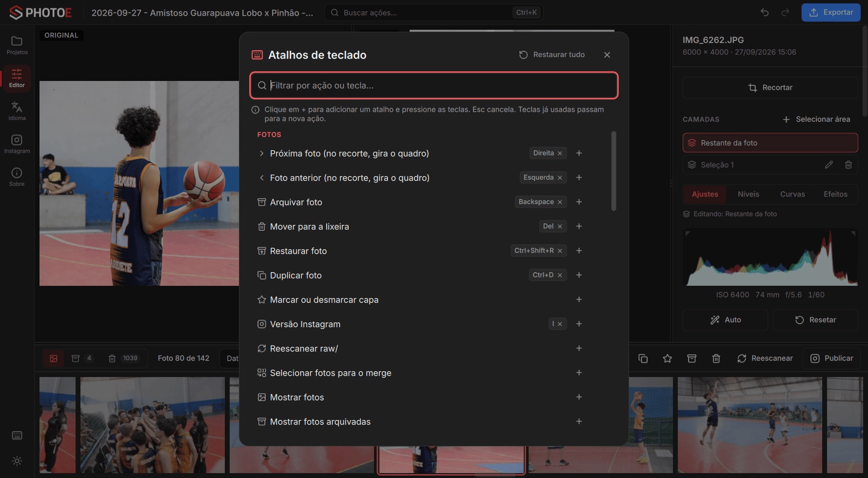
Task: Open the Efeitos tab
Action: coord(835,194)
